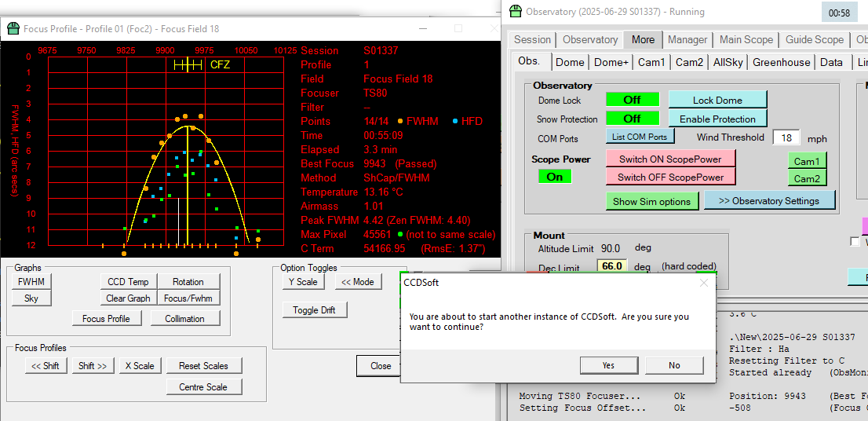Click the Wind Threshold input field
Viewport: 868px width, 421px height.
point(785,137)
